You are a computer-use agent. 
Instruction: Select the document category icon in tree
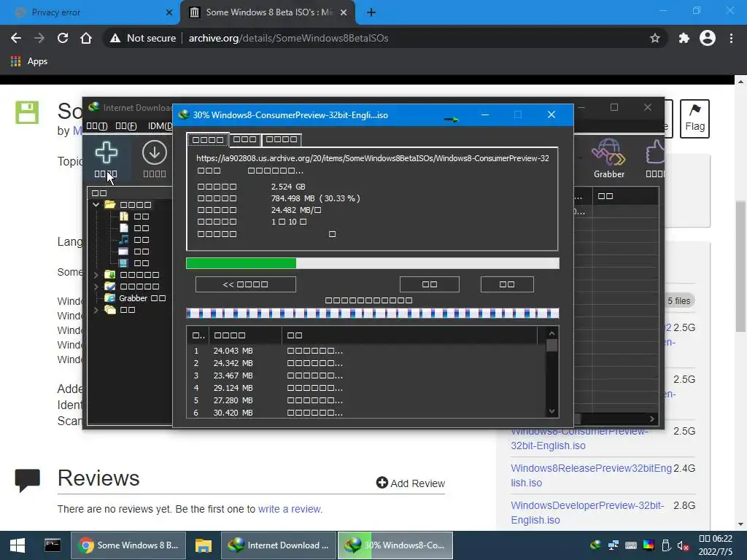coord(123,228)
